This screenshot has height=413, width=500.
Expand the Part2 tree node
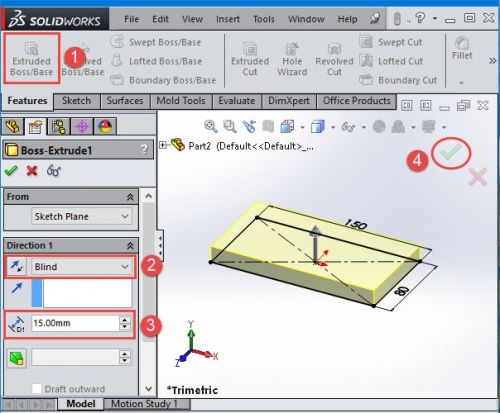[163, 145]
